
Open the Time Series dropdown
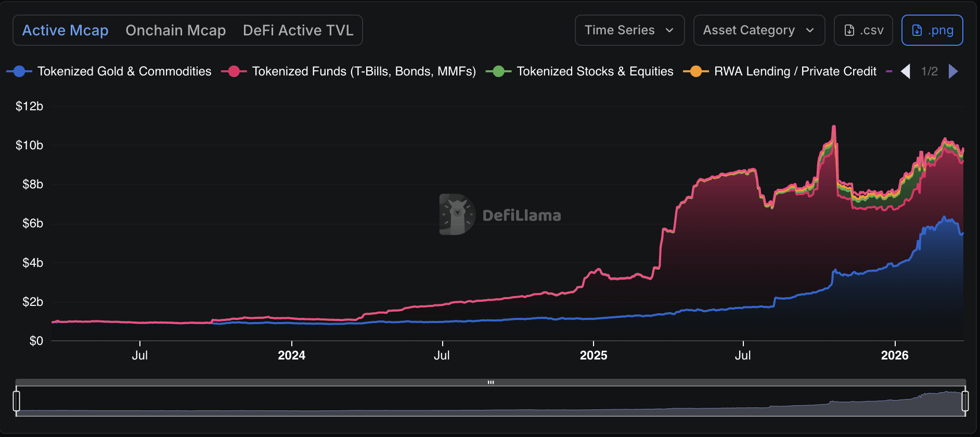(629, 30)
